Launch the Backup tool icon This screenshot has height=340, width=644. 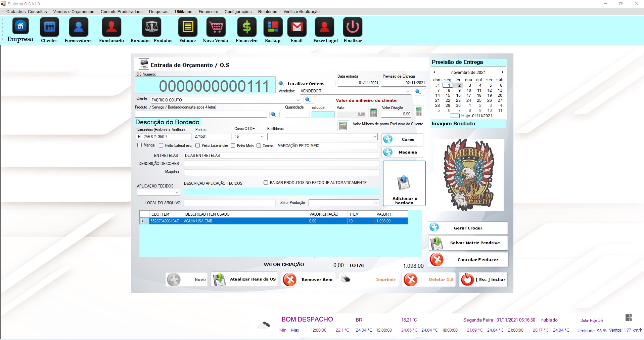273,27
